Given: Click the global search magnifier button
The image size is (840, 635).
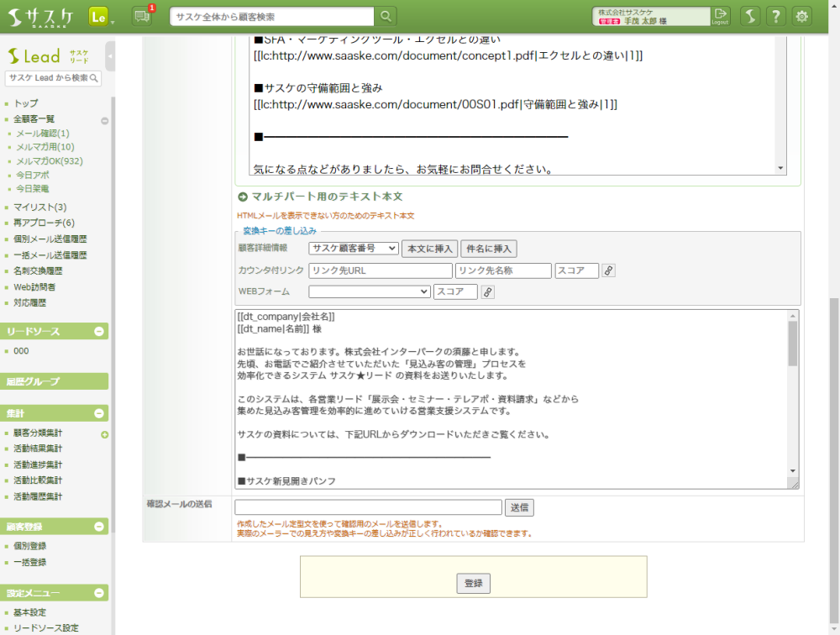Looking at the screenshot, I should point(386,17).
